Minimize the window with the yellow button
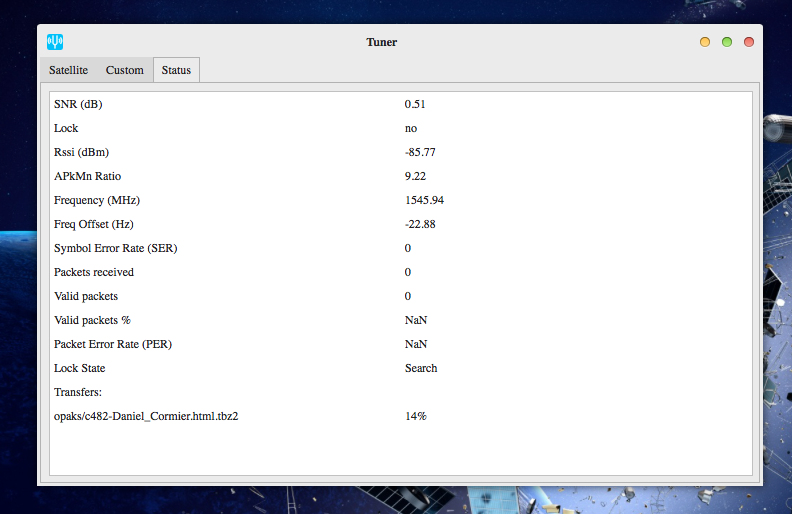 (705, 42)
